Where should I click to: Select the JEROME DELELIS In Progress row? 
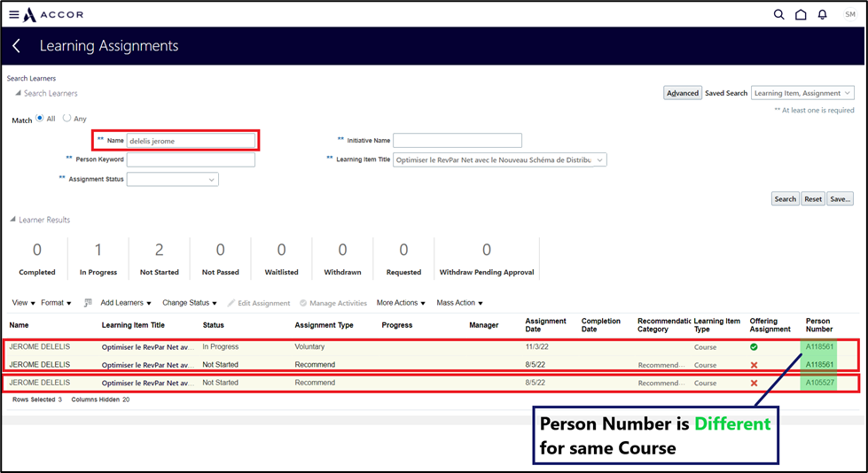coord(432,347)
